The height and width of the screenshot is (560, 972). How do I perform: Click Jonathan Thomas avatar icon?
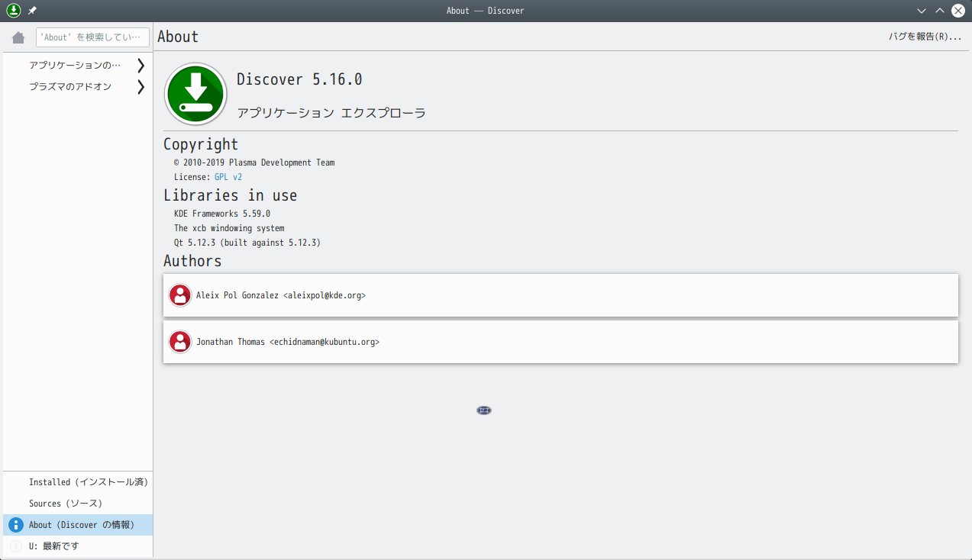click(x=180, y=342)
